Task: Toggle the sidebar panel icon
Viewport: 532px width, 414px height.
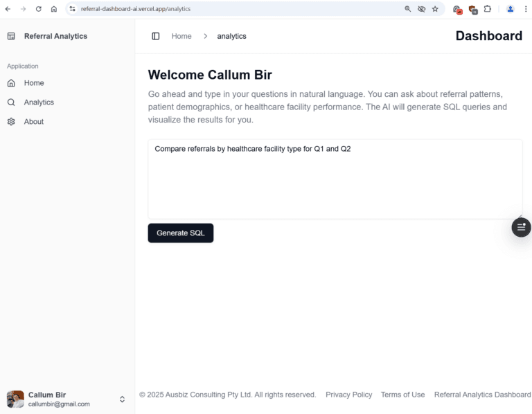Action: [155, 36]
